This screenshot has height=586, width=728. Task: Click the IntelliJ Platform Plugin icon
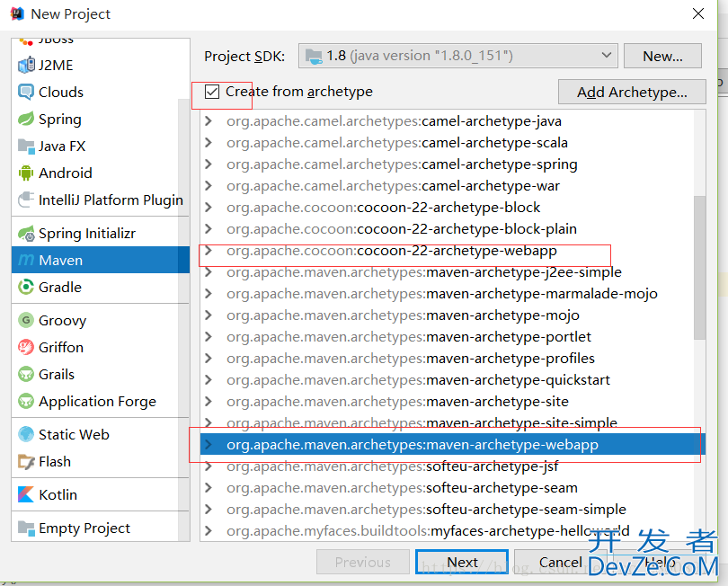26,200
